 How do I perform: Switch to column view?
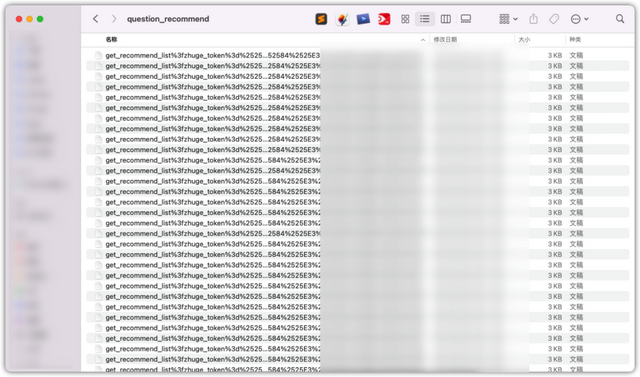tap(446, 19)
